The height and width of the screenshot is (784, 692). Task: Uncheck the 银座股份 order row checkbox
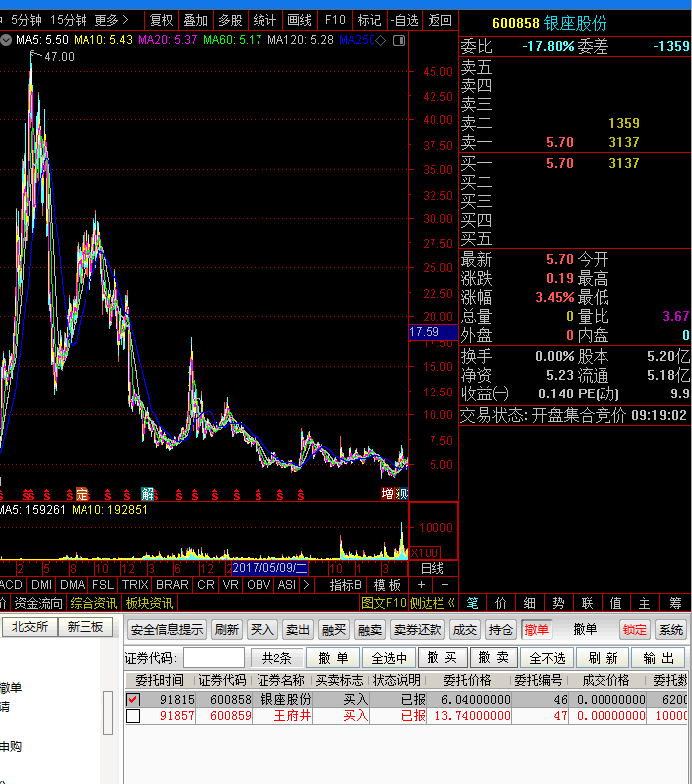pyautogui.click(x=133, y=699)
